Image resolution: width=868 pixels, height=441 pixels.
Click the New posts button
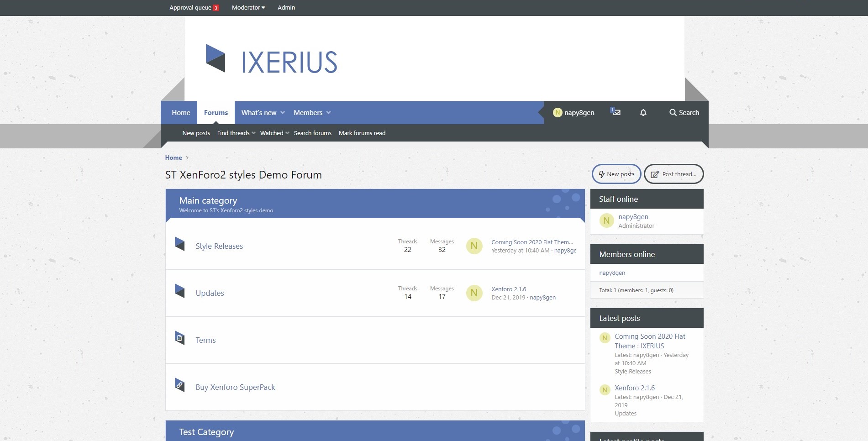[x=616, y=174]
